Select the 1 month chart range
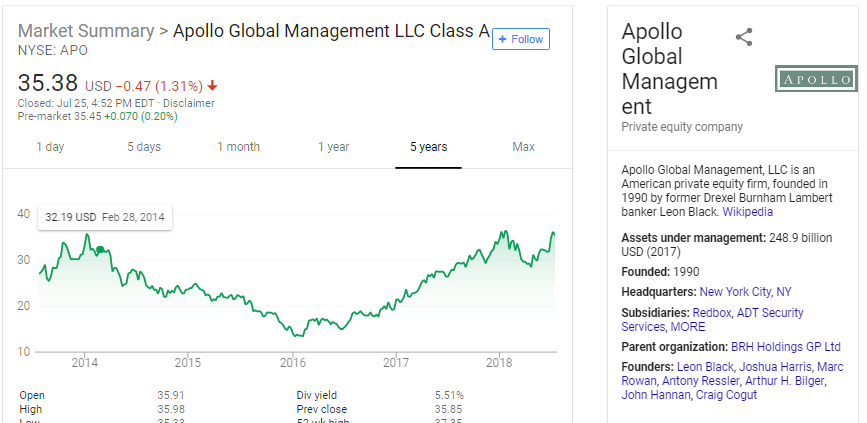 (x=238, y=147)
